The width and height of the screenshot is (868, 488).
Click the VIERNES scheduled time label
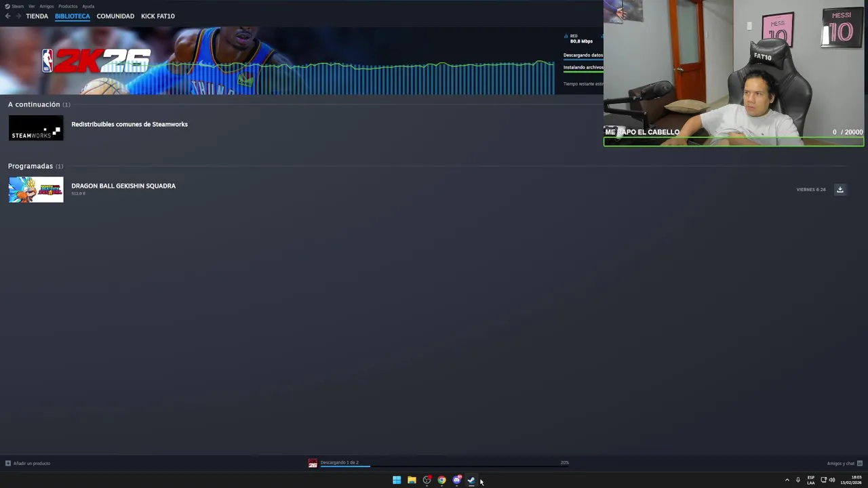[811, 190]
